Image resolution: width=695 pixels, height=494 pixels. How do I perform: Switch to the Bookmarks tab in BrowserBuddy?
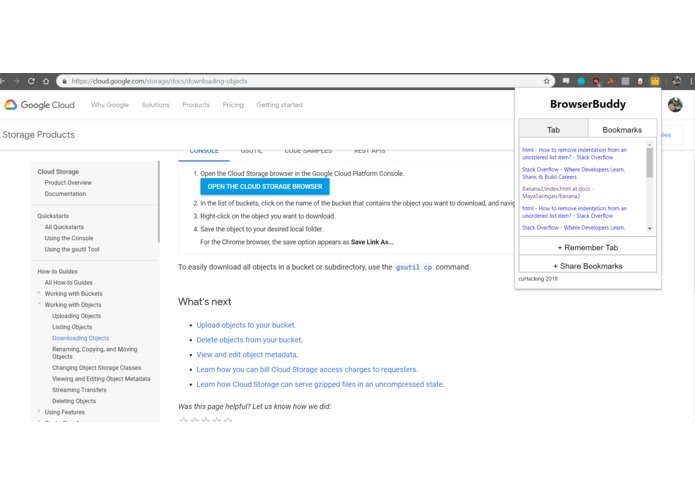[622, 129]
